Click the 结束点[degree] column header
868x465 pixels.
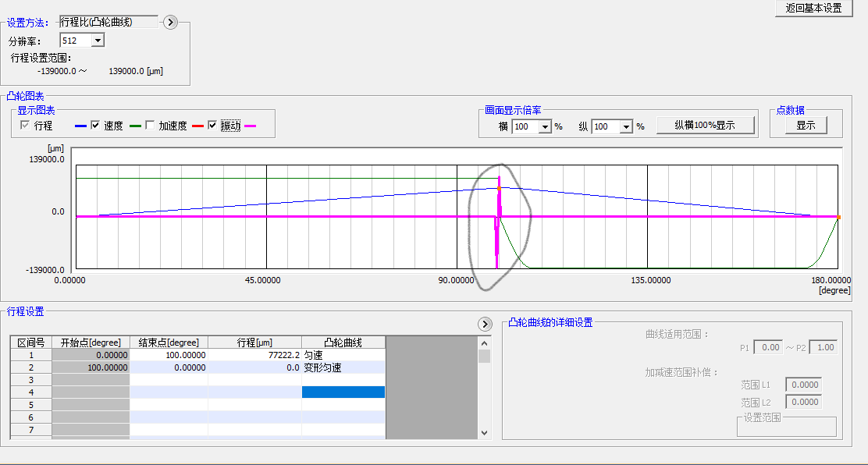pos(169,343)
